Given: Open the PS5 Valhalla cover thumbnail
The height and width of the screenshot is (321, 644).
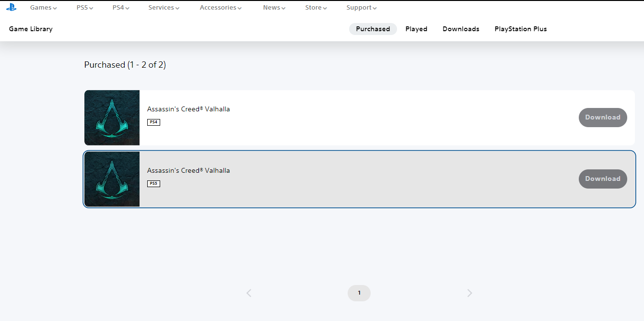Looking at the screenshot, I should click(112, 179).
